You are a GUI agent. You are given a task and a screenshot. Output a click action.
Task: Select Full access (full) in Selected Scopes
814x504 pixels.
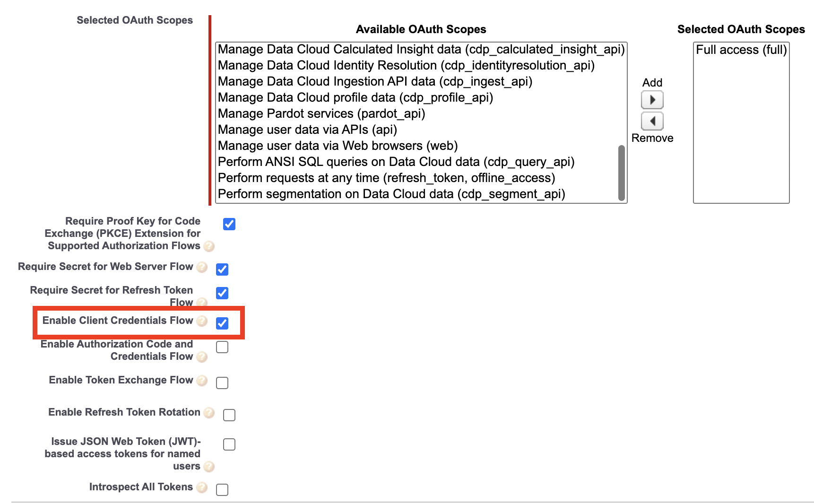741,50
